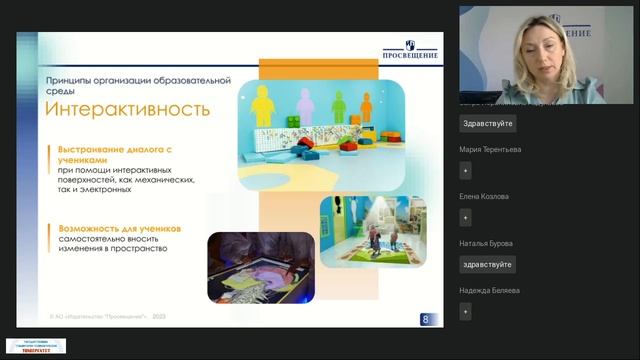Click the 'Возможность для учеников' heading
640x360 pixels.
click(x=120, y=229)
